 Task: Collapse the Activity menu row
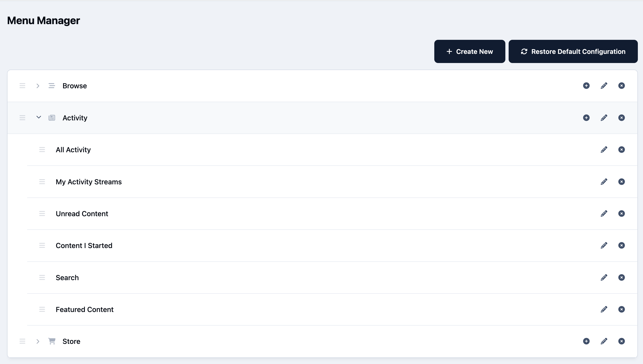pos(38,117)
